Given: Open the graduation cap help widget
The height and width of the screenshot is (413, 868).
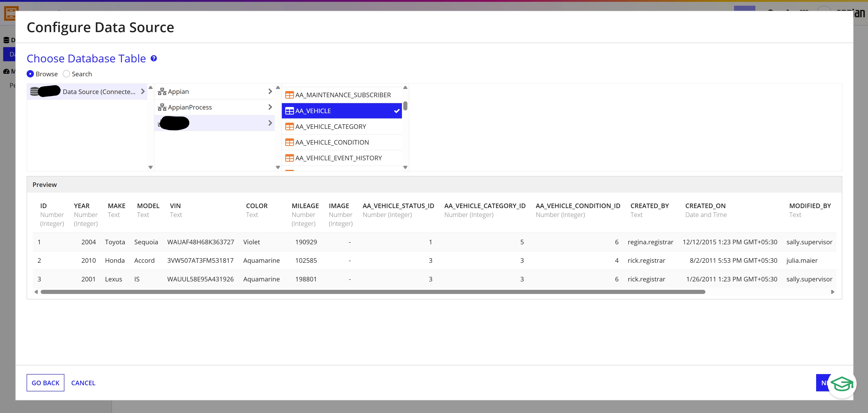Looking at the screenshot, I should [842, 384].
